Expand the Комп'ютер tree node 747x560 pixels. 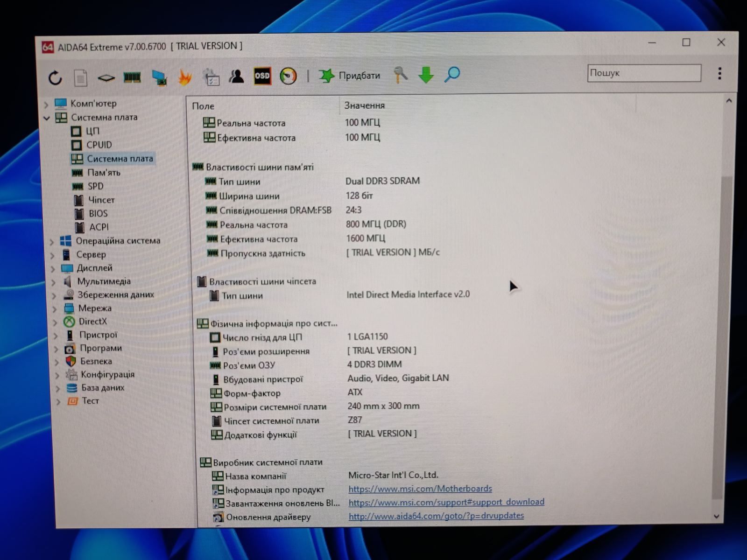click(46, 105)
